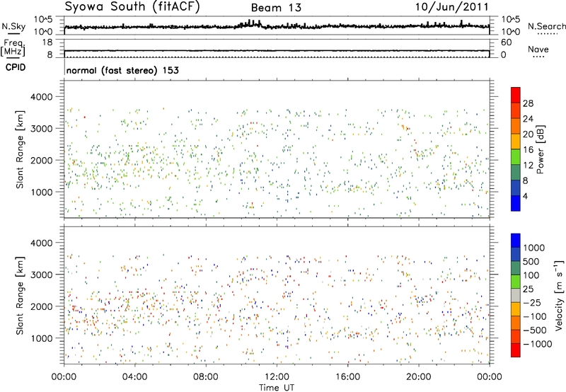Viewport: 566px width, 392px height.
Task: Click '3000' tick on velocity panel axis
Action: pos(41,275)
